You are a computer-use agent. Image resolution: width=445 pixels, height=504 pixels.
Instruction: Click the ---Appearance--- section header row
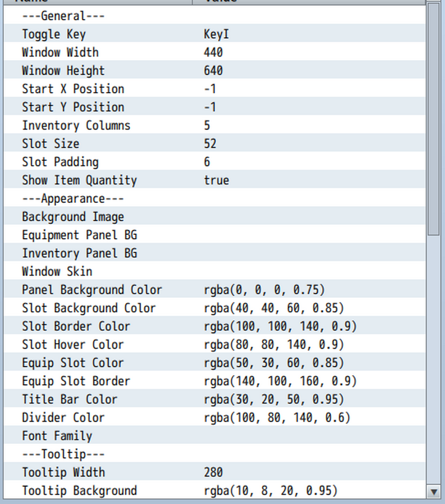point(215,198)
